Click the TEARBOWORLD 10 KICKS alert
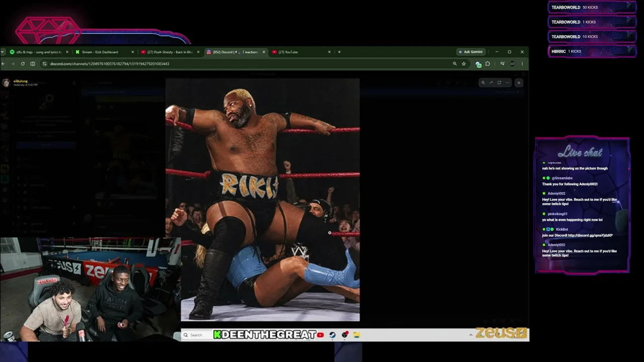Screen dimensions: 644x362 [592, 37]
